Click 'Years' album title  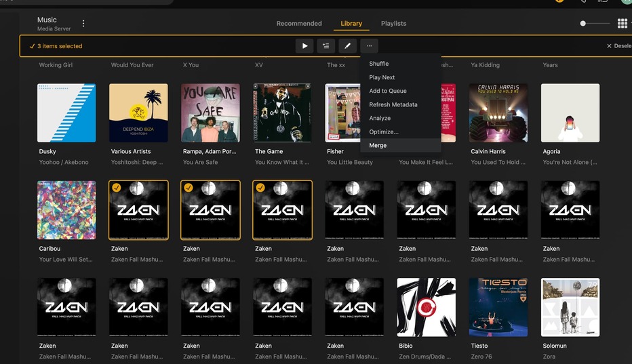tap(550, 65)
